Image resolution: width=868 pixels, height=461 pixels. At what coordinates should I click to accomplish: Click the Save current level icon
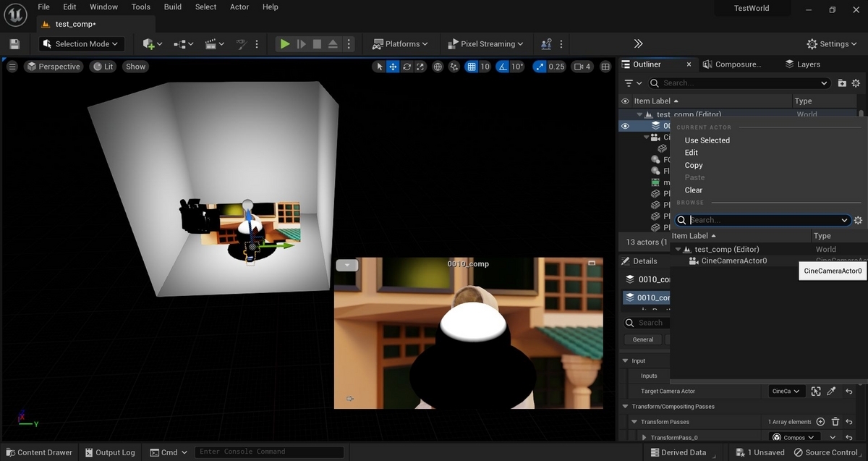click(x=14, y=44)
